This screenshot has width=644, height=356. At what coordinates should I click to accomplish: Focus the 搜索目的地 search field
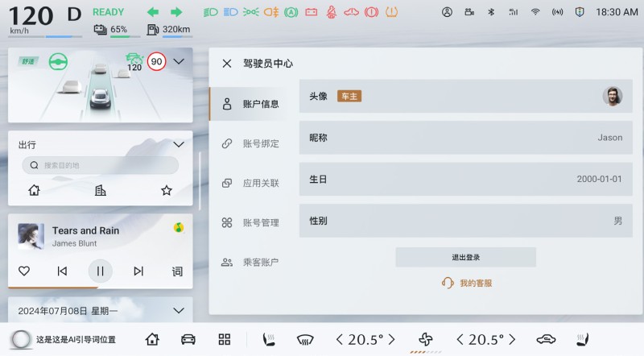pyautogui.click(x=100, y=165)
